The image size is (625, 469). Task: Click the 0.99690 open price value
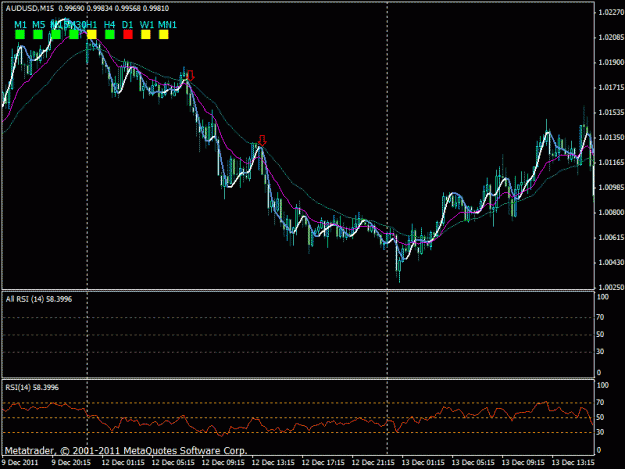pos(72,8)
